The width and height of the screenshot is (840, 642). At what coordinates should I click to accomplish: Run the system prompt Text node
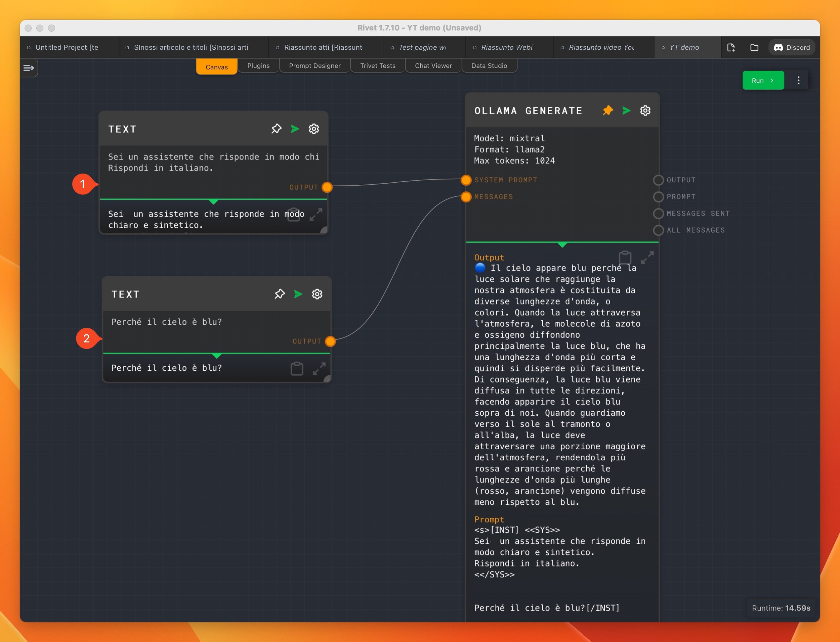point(295,129)
